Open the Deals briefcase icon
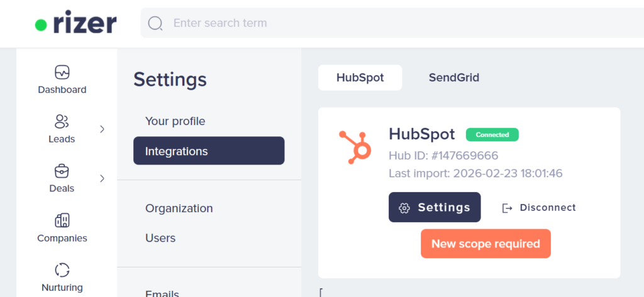The image size is (644, 297). click(62, 171)
